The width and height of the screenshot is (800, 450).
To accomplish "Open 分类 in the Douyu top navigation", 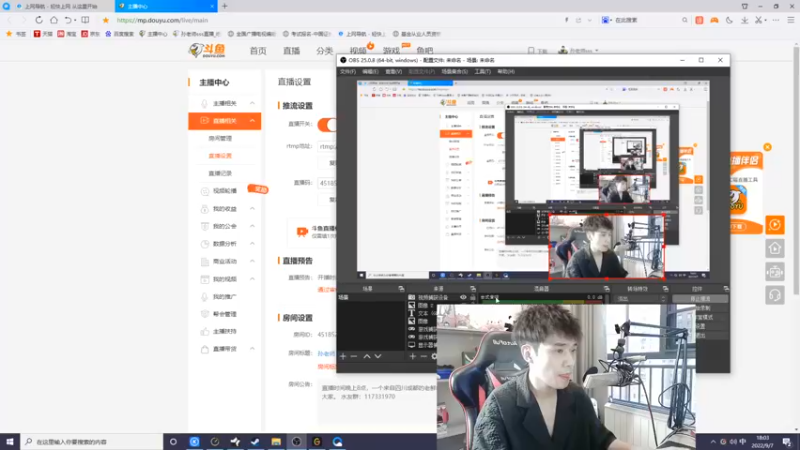I will tap(324, 51).
